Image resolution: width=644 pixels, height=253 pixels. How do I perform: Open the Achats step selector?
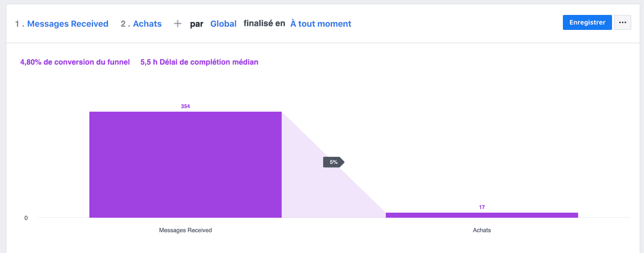tap(147, 23)
